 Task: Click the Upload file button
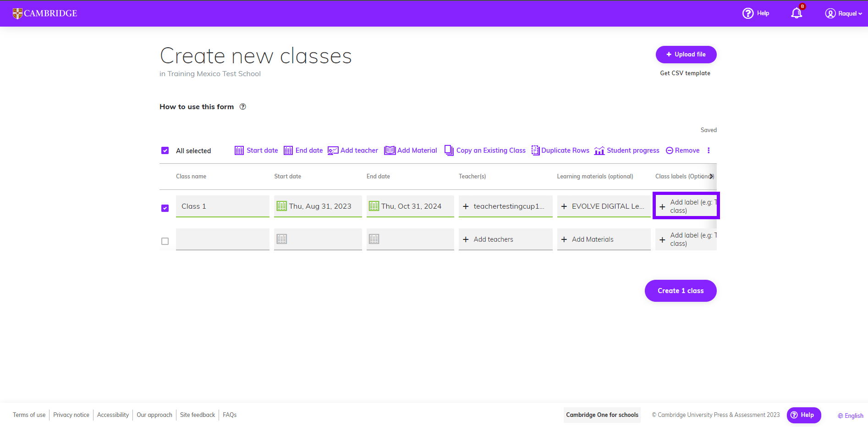(x=686, y=54)
